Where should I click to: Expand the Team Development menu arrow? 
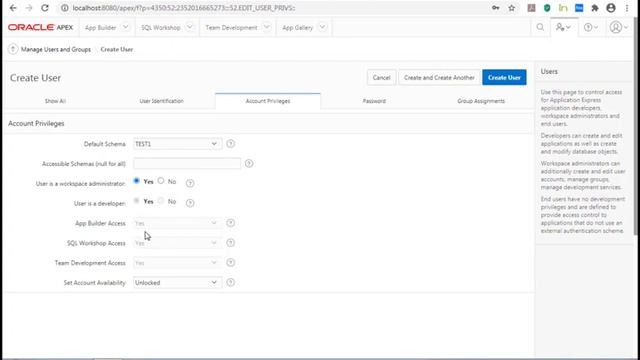[x=267, y=27]
